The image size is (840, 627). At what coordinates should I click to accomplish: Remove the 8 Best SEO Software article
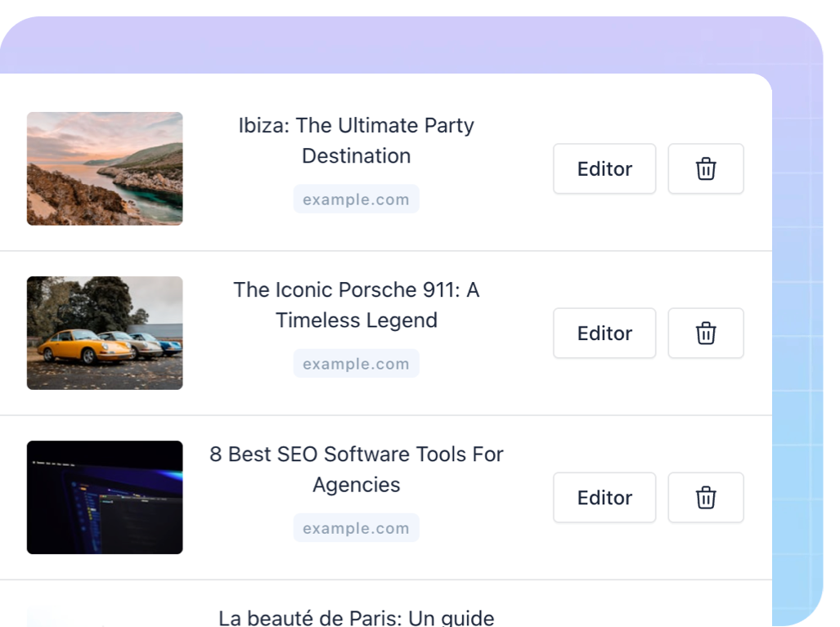coord(705,498)
